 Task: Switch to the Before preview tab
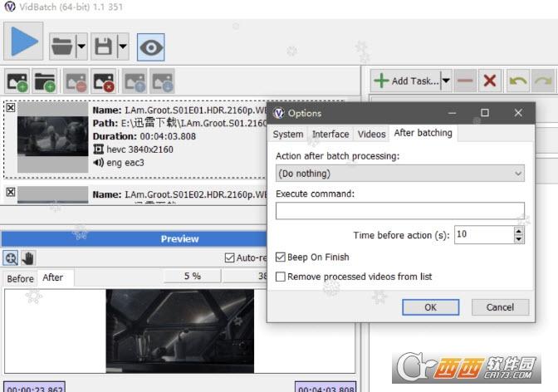[20, 278]
